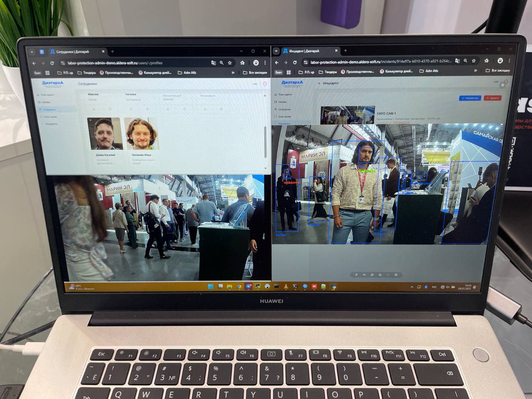Click the logout icon in Сотрудники page header
Screen dimensions: 532x399
click(265, 84)
